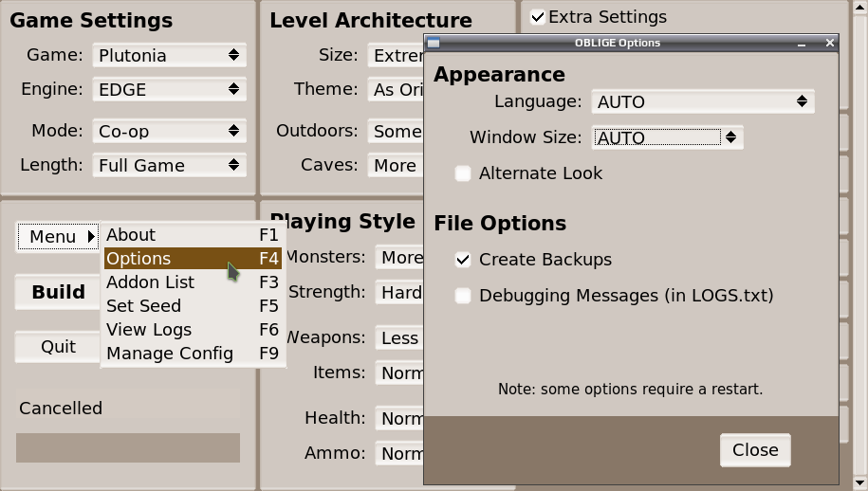Open View Logs from the menu
The width and height of the screenshot is (868, 491).
[x=193, y=330]
